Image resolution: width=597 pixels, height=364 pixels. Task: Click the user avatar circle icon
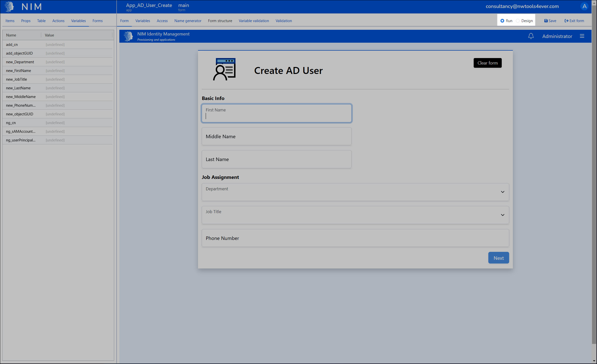tap(584, 6)
